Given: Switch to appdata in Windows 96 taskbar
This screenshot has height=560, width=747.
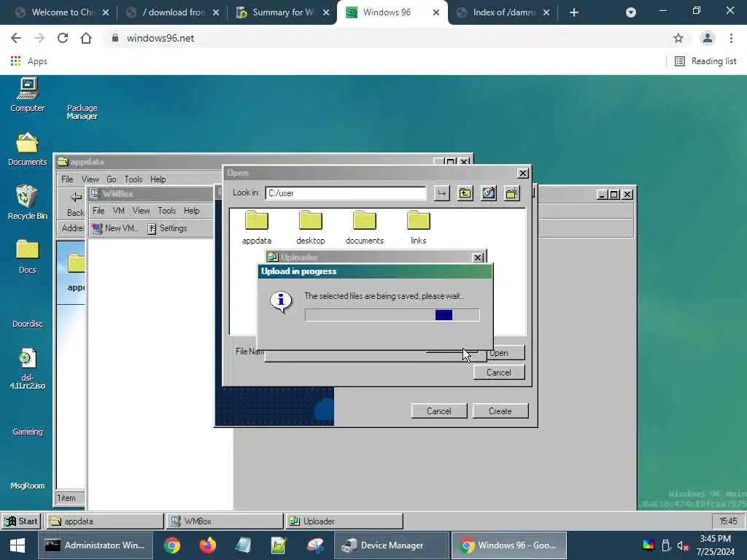Looking at the screenshot, I should (105, 521).
